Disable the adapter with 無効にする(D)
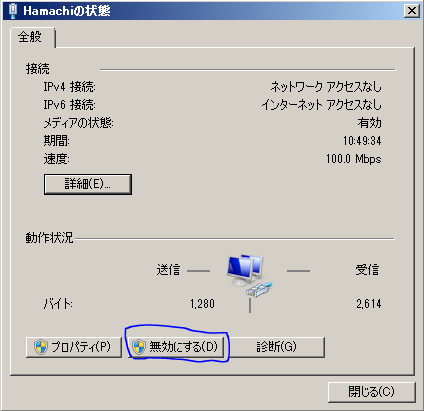This screenshot has height=411, width=424. [x=176, y=347]
